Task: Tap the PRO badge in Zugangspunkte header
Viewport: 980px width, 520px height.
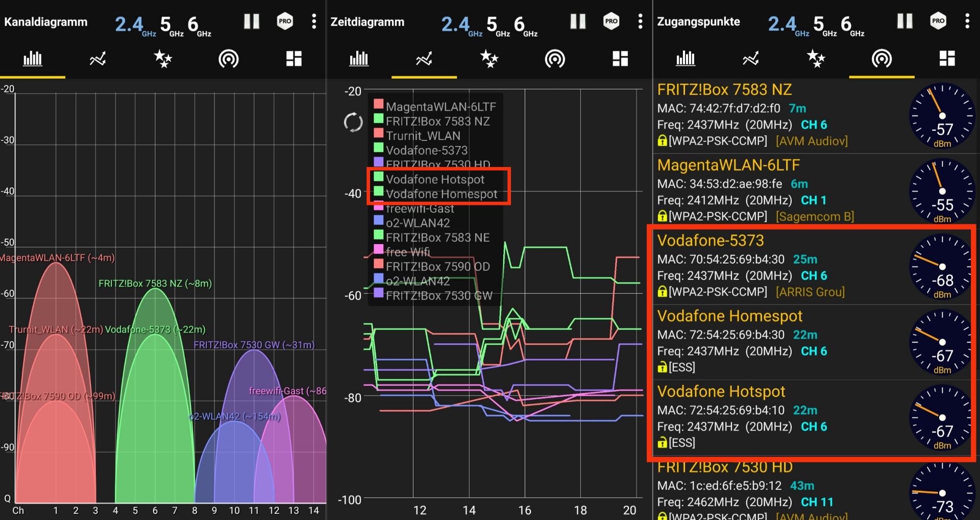Action: (x=938, y=21)
